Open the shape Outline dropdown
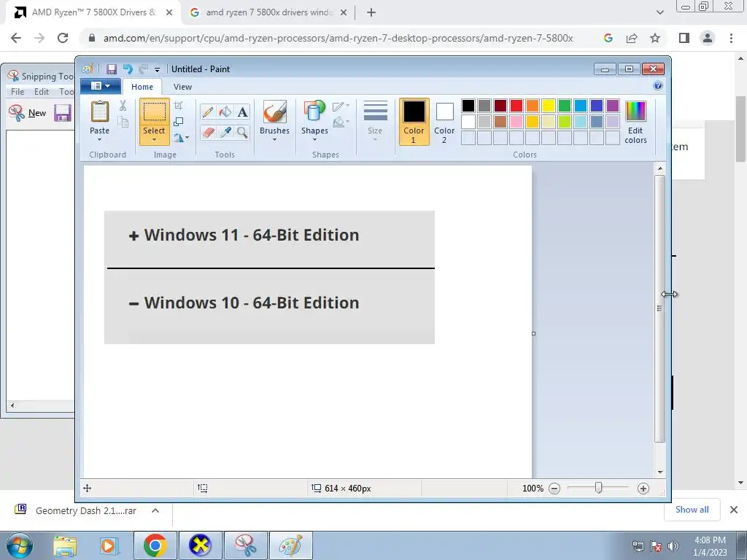The width and height of the screenshot is (747, 560). click(341, 106)
